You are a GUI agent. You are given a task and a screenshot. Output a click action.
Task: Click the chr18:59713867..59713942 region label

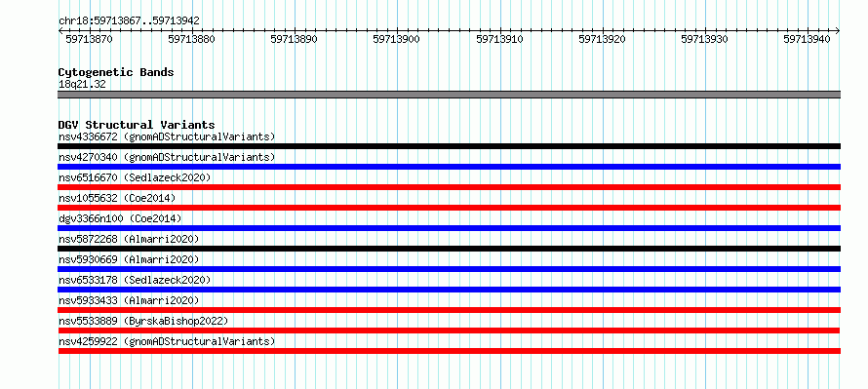[x=129, y=21]
